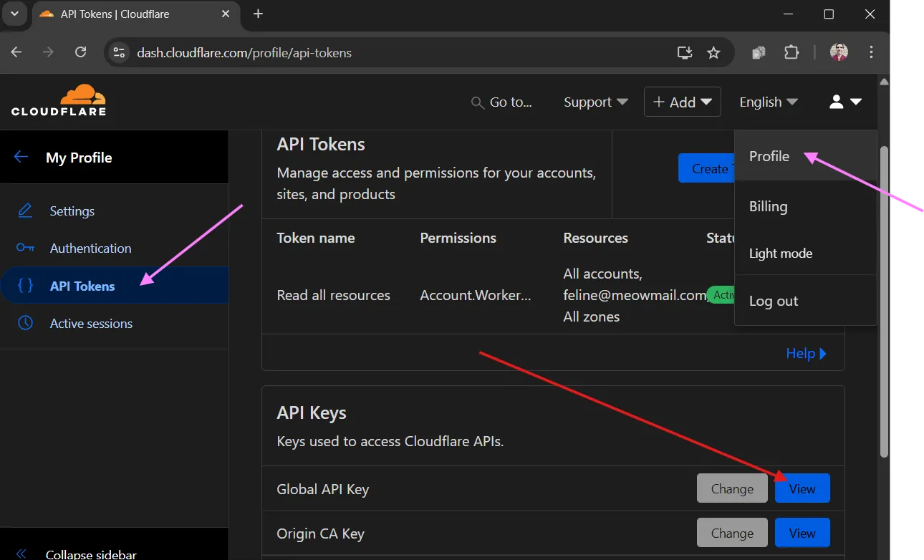
Task: Open the Add dropdown menu
Action: 681,101
